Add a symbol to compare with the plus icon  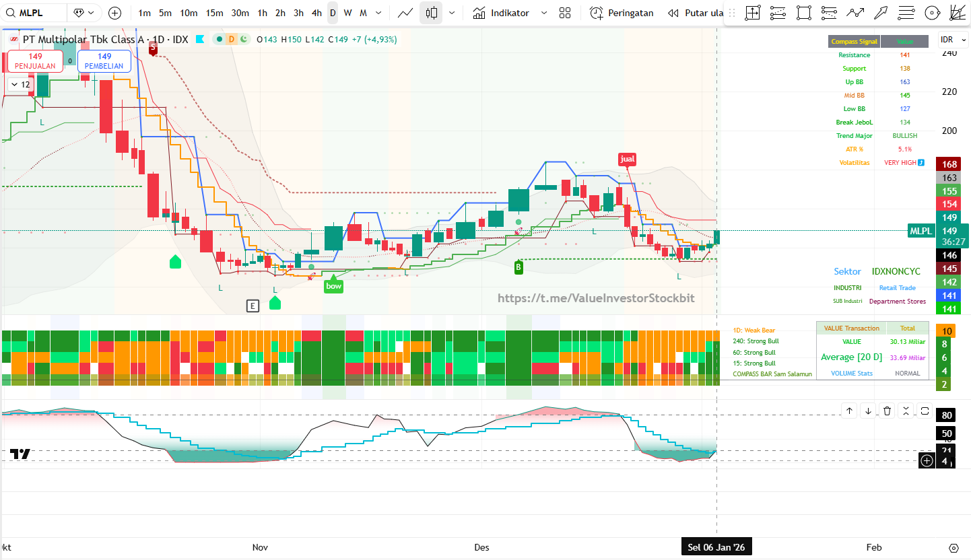click(x=114, y=13)
